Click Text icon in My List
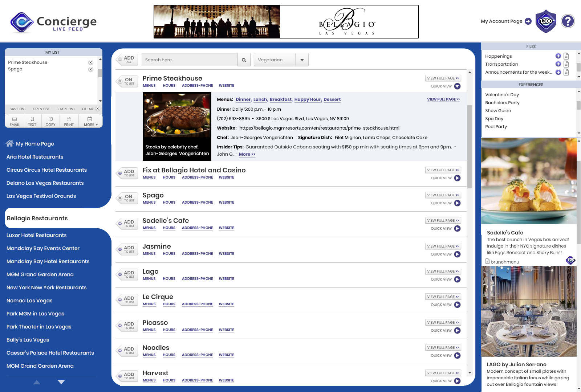Screen dimensions: 581x392 pos(32,121)
